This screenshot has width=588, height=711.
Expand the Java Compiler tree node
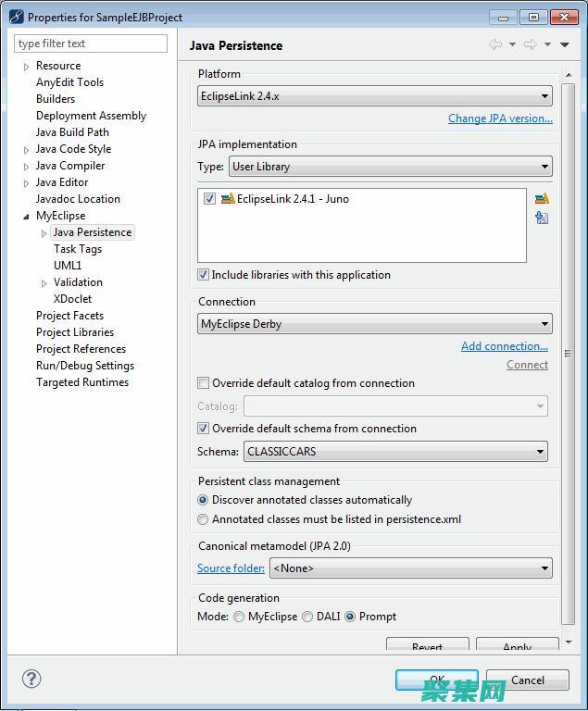[26, 167]
